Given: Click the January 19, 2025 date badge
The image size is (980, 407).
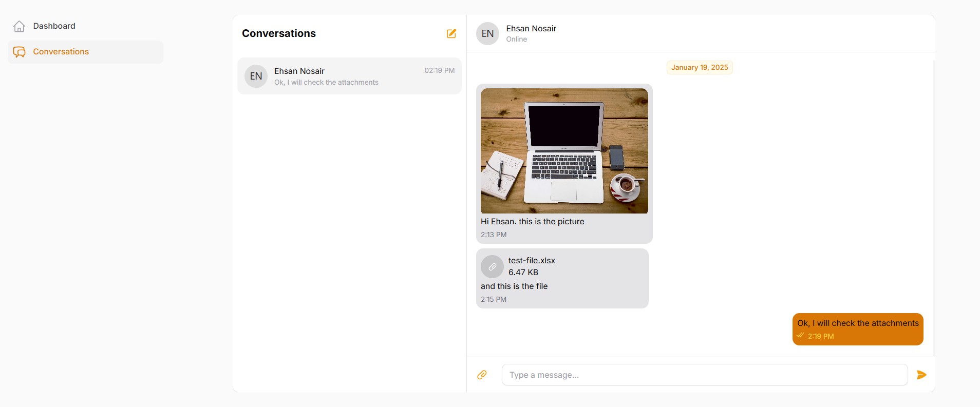Looking at the screenshot, I should click(700, 67).
